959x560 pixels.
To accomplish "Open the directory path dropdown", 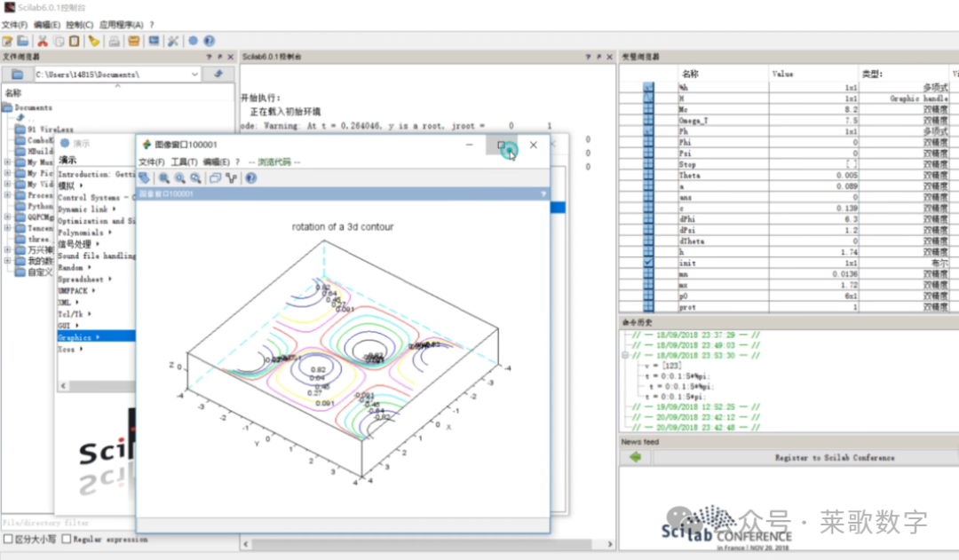I will [194, 75].
